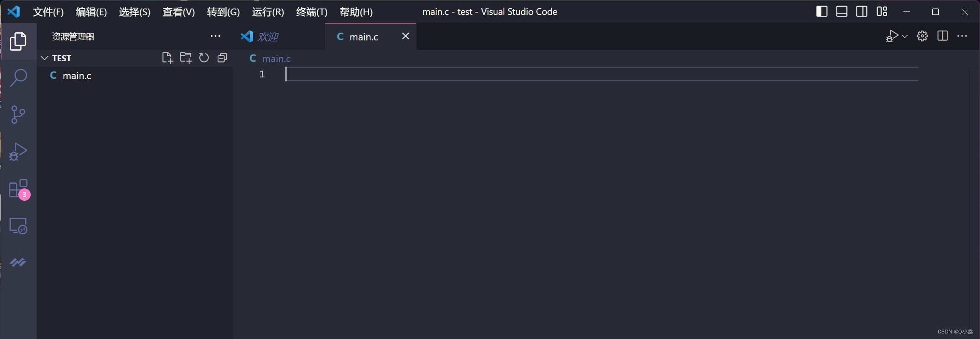Open the 文件(F) menu
This screenshot has width=980, height=339.
click(x=48, y=12)
